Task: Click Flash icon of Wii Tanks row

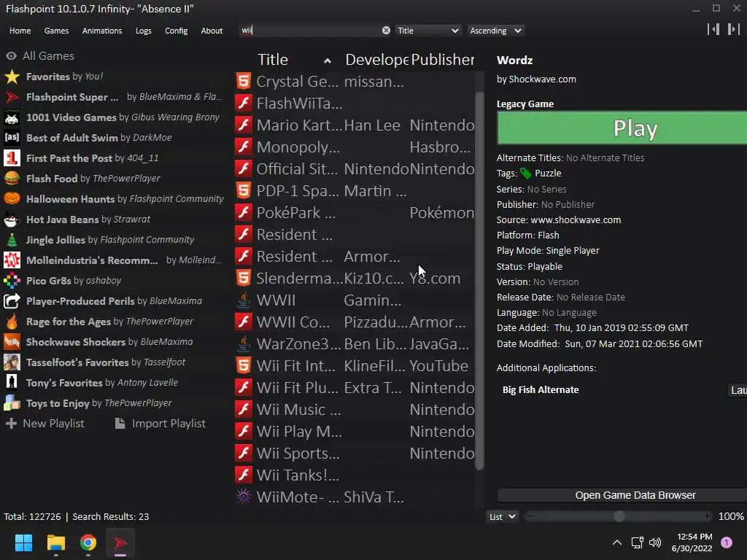Action: pos(244,475)
